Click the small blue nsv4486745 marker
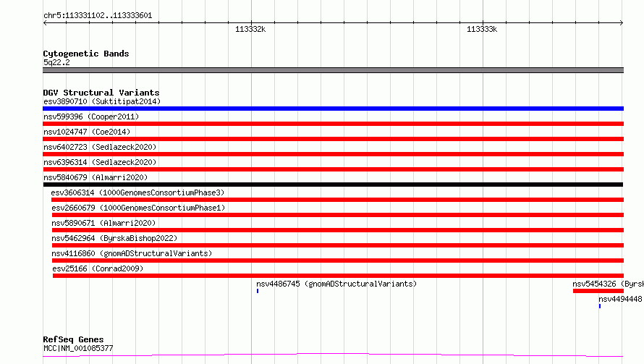This screenshot has height=364, width=644. point(258,291)
